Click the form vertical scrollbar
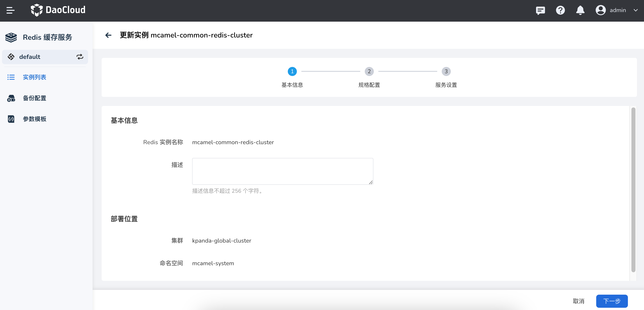The image size is (644, 310). 633,190
